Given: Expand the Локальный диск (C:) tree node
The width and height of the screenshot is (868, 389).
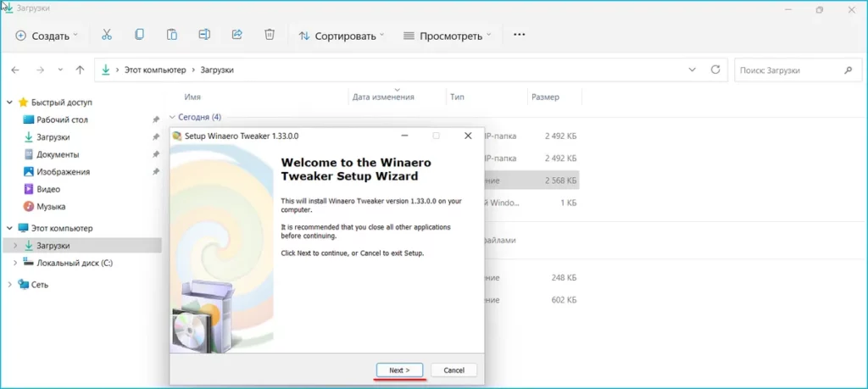Looking at the screenshot, I should [14, 264].
